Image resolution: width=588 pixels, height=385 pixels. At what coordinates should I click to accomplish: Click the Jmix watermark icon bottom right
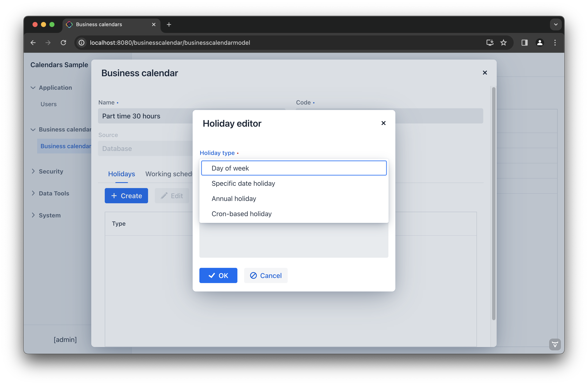coord(556,344)
